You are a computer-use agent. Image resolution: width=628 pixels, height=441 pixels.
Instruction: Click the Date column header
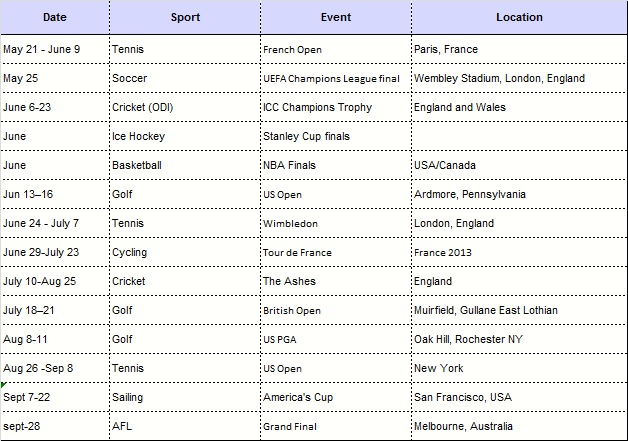(55, 17)
